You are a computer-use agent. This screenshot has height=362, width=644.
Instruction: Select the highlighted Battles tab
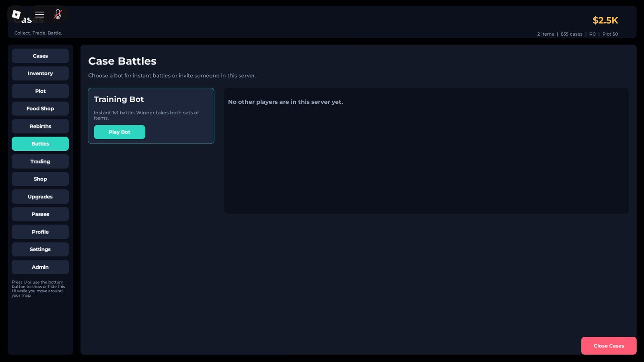(40, 144)
